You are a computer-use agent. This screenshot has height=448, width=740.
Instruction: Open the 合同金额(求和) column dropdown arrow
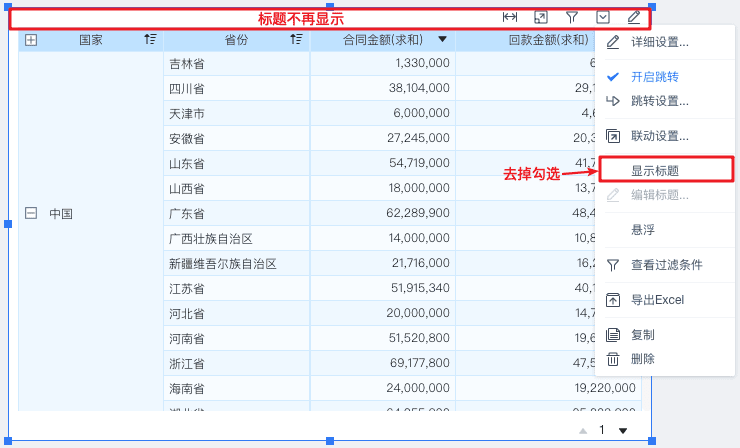click(x=442, y=39)
